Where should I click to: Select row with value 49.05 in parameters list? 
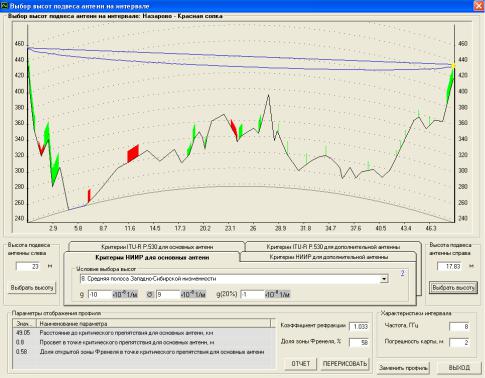point(144,333)
